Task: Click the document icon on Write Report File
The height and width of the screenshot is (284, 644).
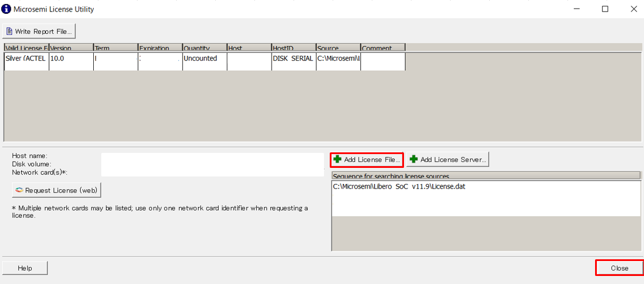Action: click(x=9, y=31)
